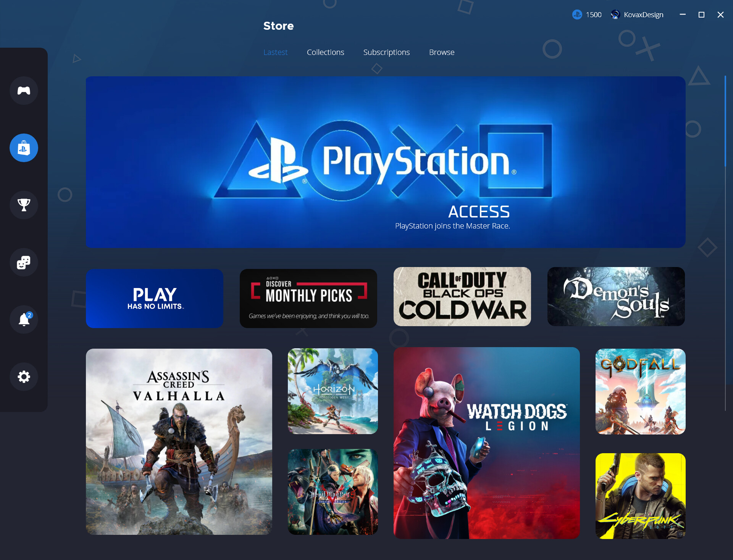Image resolution: width=733 pixels, height=560 pixels.
Task: Open Discover Monthly Picks tile
Action: pos(308,298)
